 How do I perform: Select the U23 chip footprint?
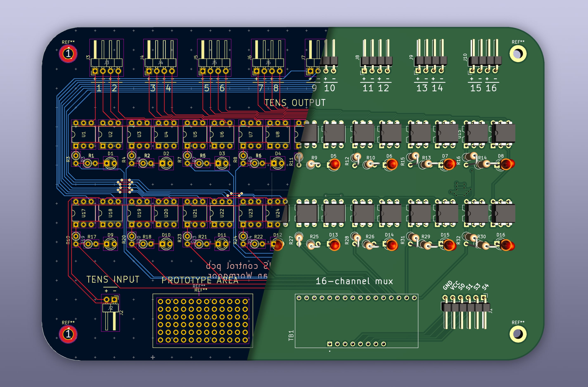250,213
